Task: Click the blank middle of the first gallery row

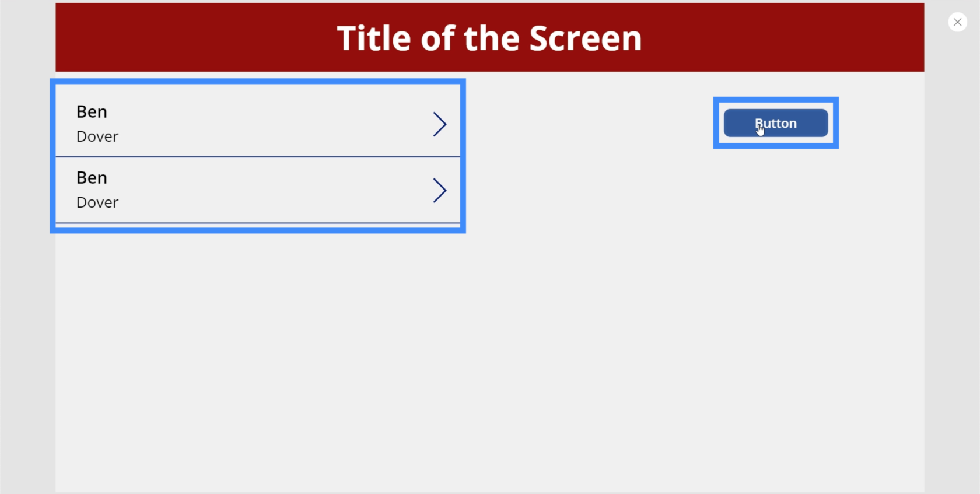Action: 262,122
